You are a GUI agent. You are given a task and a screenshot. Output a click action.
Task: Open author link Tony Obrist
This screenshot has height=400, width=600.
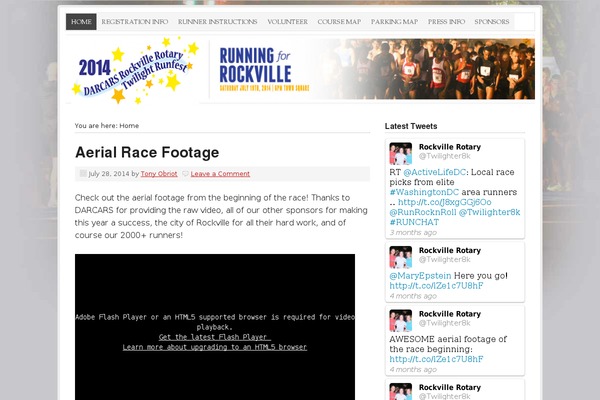(x=159, y=174)
